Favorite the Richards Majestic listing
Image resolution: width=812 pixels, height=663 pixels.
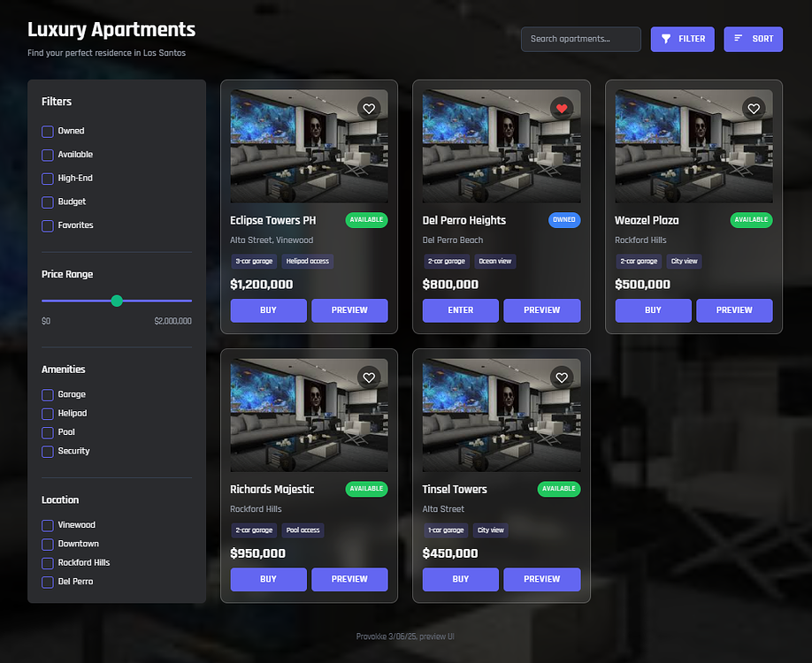tap(369, 377)
